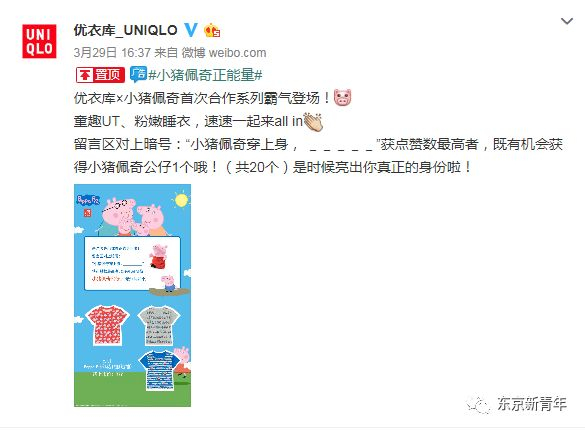585x430 pixels.
Task: Click the blue striped T-shirt in the poster
Action: [159, 370]
